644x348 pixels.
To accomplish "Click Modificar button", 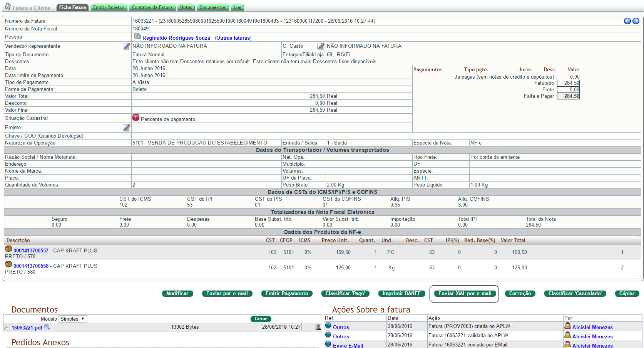I will (x=177, y=294).
